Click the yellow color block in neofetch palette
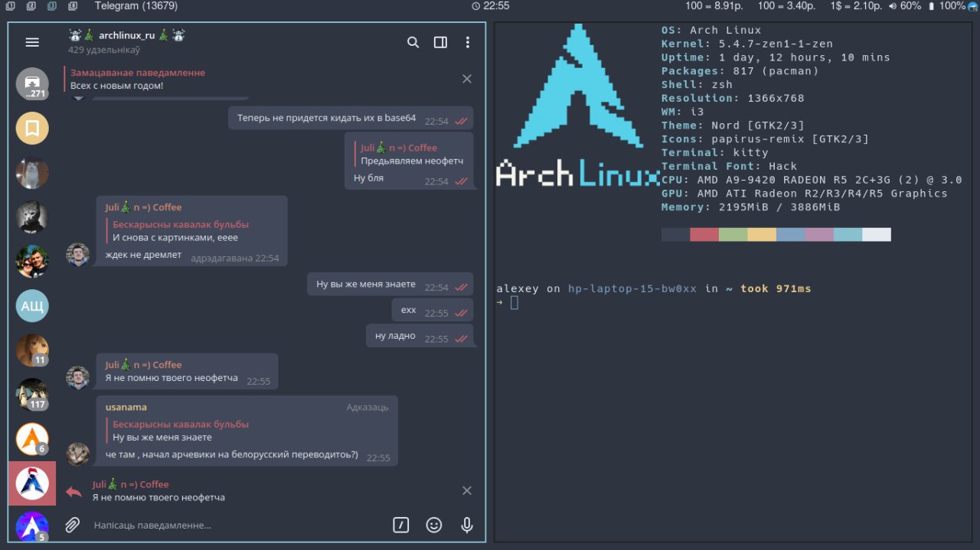Screen dimensions: 980x550 pyautogui.click(x=762, y=234)
